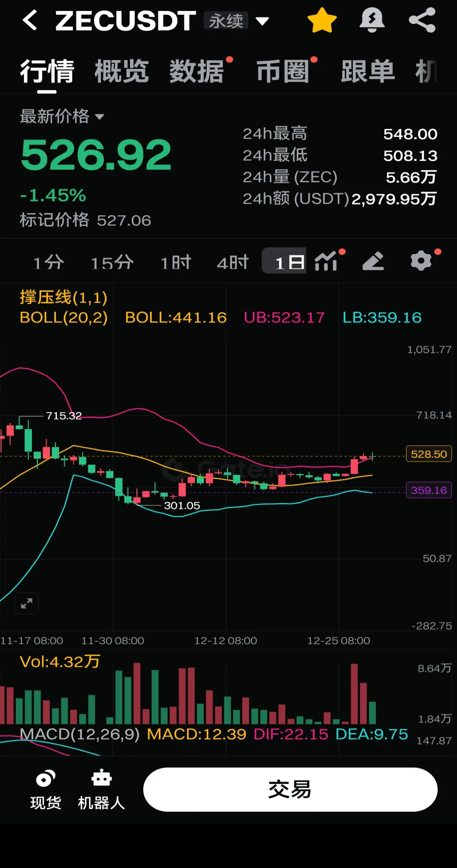Open the chart indicators icon

click(326, 261)
